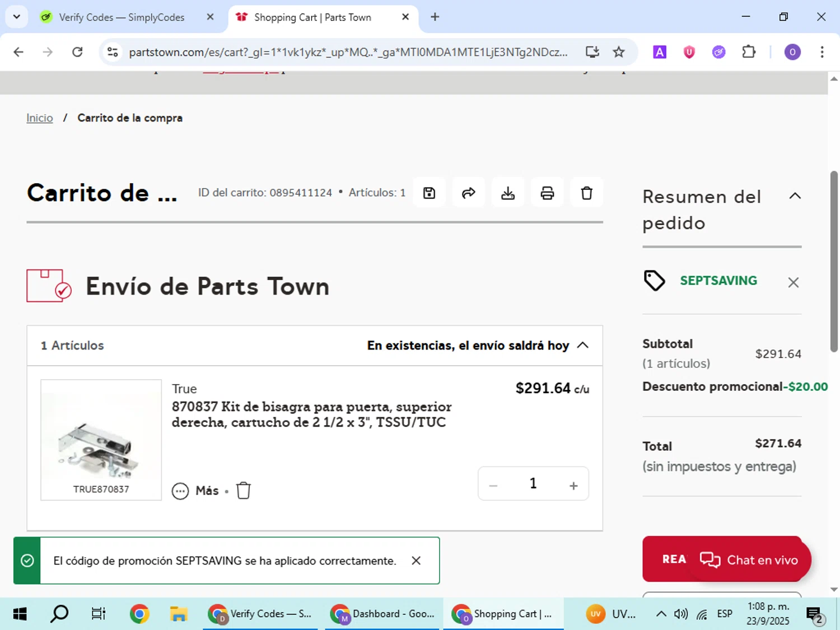The image size is (840, 630).
Task: Close the Shopping Cart browser tab
Action: 405,17
